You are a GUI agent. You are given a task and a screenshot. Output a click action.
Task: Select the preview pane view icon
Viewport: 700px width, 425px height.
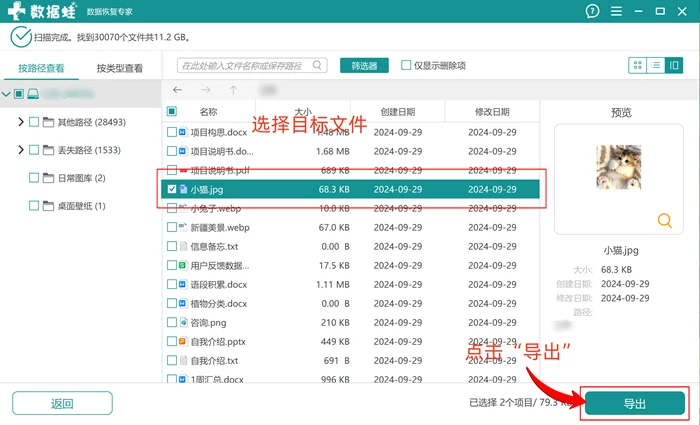[674, 66]
